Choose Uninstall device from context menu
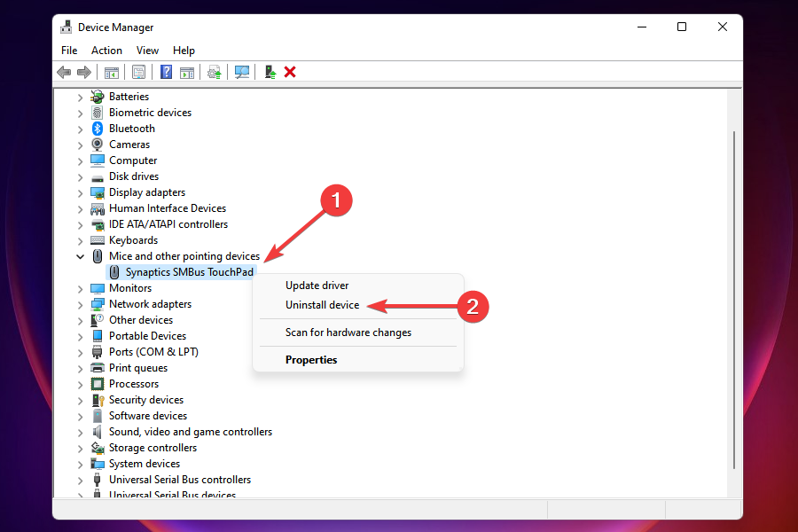The image size is (798, 532). (358, 305)
